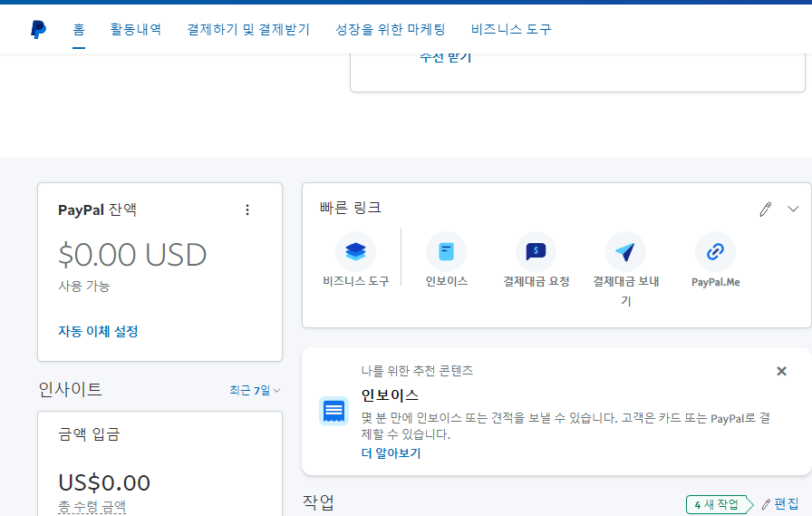Open the 홈 tab
The height and width of the screenshot is (516, 812).
tap(79, 30)
